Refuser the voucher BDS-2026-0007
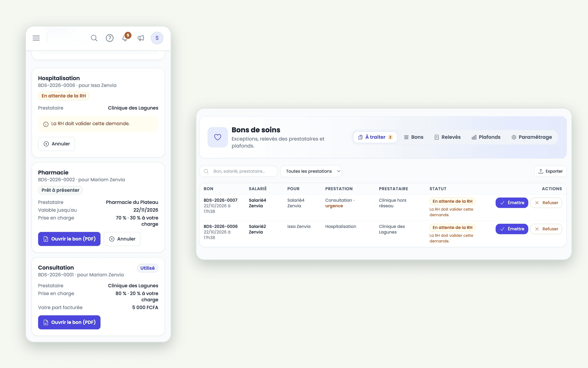 point(546,203)
